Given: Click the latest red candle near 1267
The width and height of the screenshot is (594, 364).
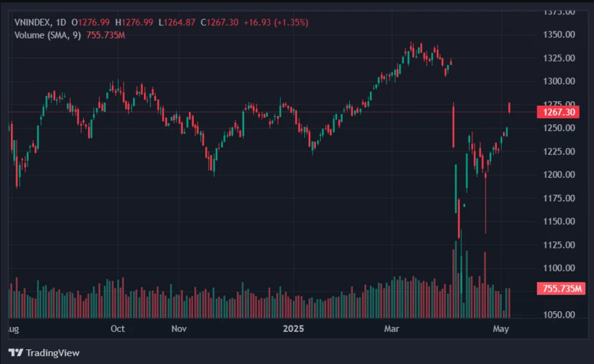Looking at the screenshot, I should [x=510, y=108].
